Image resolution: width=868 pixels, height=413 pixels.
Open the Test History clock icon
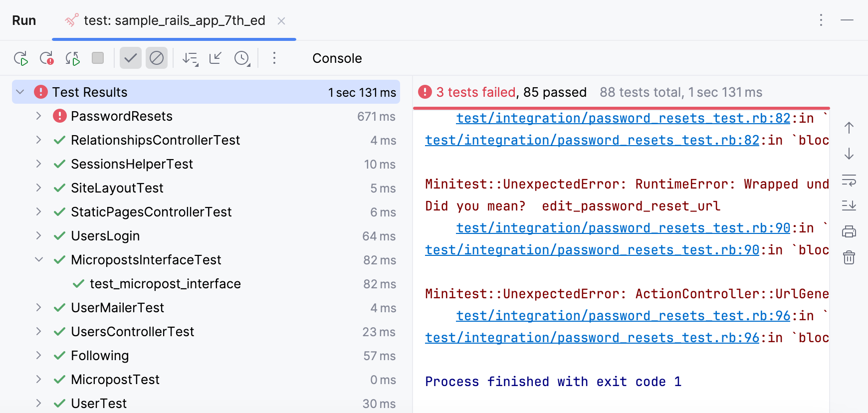click(x=242, y=58)
